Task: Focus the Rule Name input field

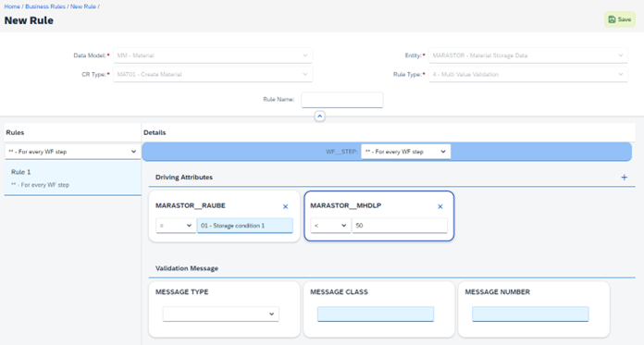Action: [x=341, y=100]
